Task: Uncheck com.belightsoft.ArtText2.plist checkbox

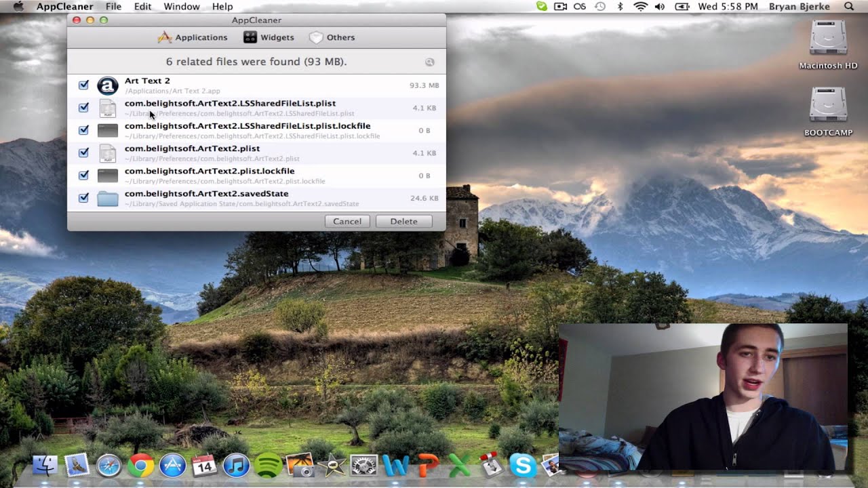Action: (83, 152)
